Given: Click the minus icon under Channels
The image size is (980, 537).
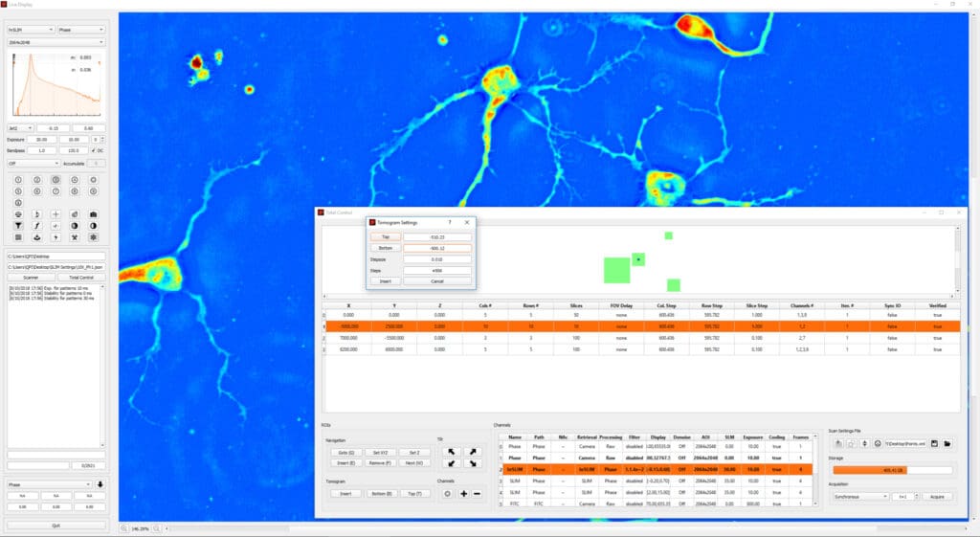Looking at the screenshot, I should pos(477,494).
